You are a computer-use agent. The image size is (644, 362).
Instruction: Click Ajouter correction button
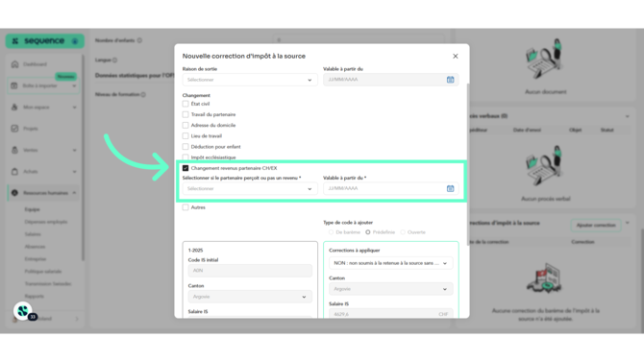click(x=596, y=226)
